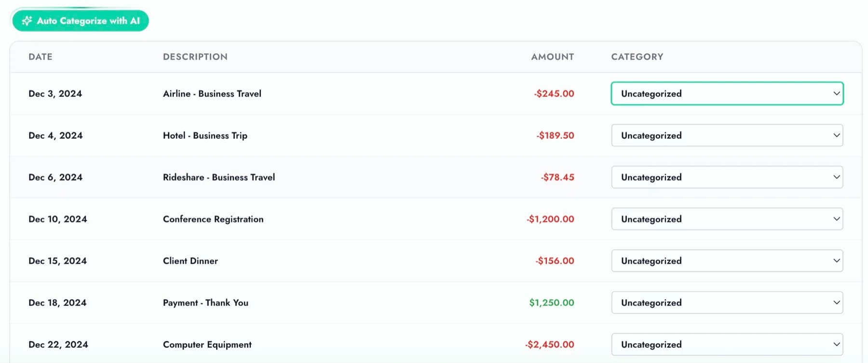Open category dropdown for Airline - Business Travel
This screenshot has height=363, width=868.
tap(727, 94)
